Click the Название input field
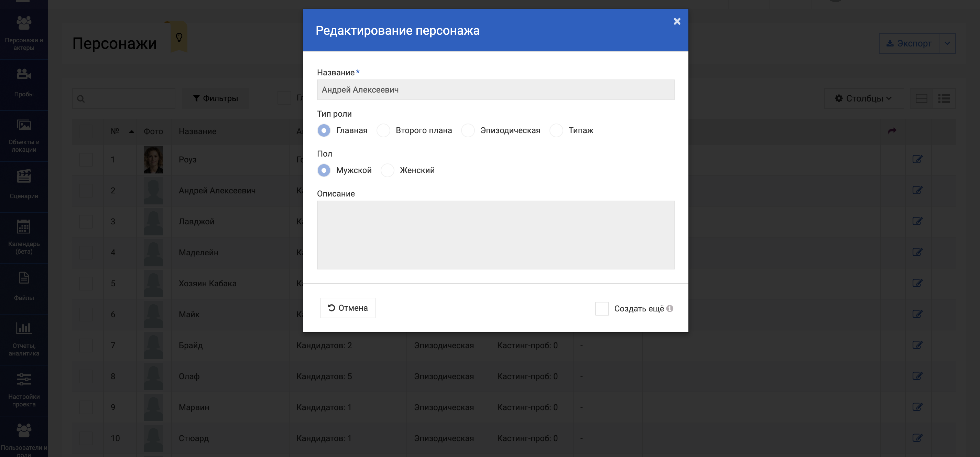The image size is (980, 457). [x=495, y=90]
